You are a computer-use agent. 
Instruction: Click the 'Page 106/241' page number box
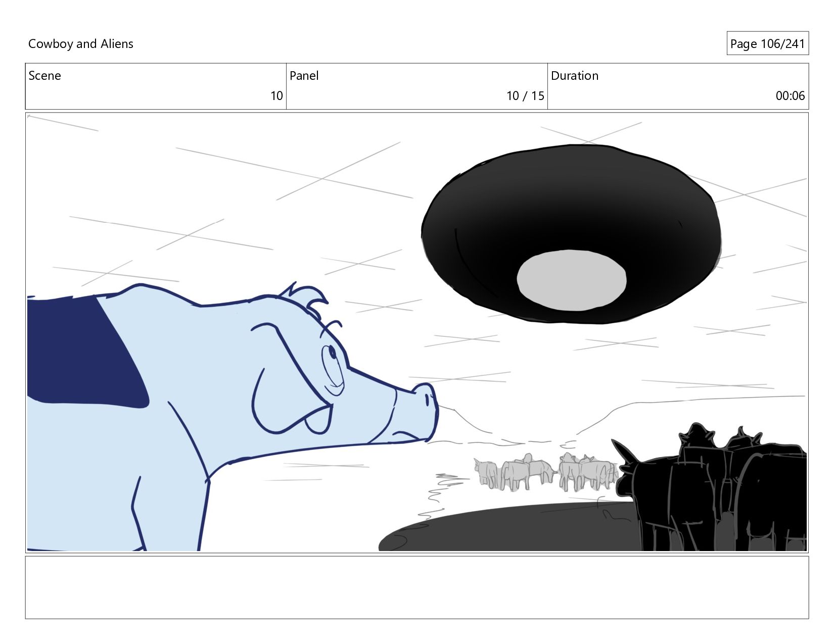click(767, 43)
